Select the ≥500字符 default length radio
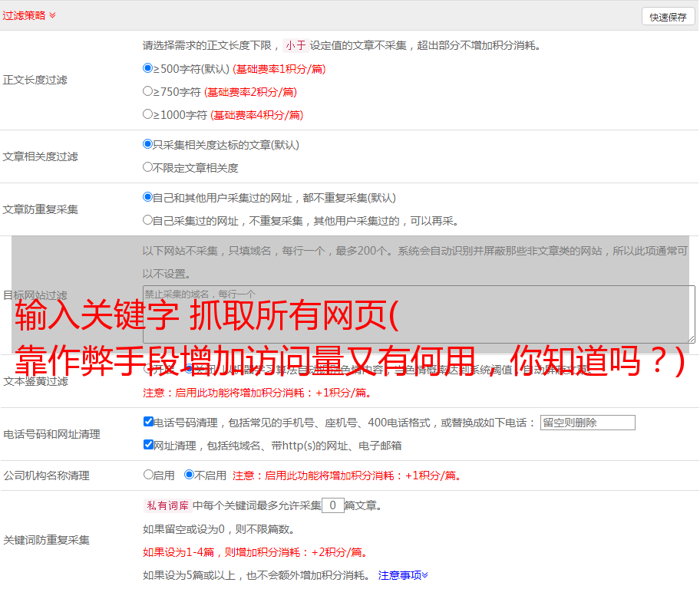This screenshot has height=589, width=700. 148,68
